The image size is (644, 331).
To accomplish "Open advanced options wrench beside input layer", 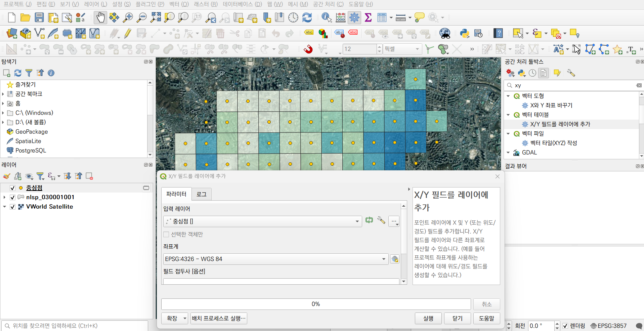I will (x=381, y=220).
